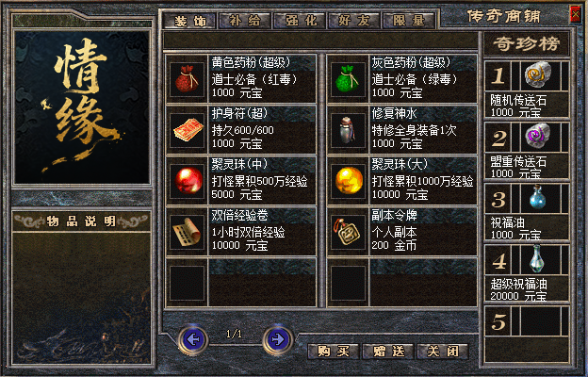Select the green 灰色药粉(超级) pouch icon

click(x=348, y=79)
